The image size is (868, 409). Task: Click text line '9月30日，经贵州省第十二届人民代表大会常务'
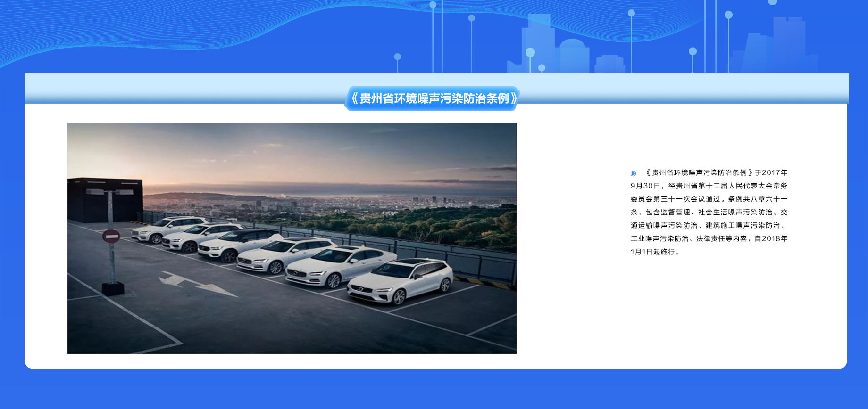(709, 186)
